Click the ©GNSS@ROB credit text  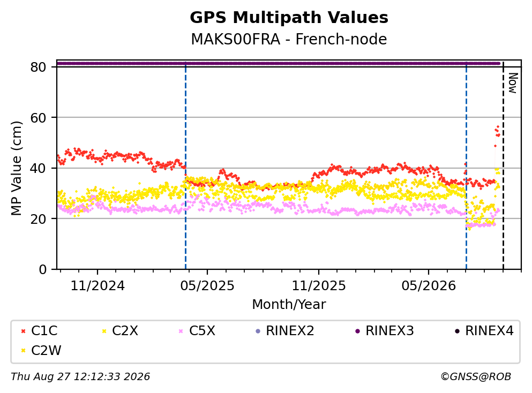[476, 377]
